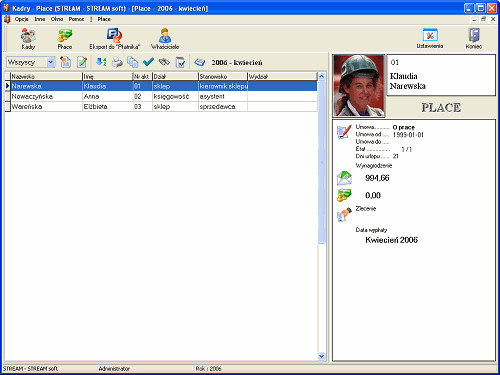Click the Anna first name cell
Viewport: 500px width, 375px height.
(x=107, y=96)
